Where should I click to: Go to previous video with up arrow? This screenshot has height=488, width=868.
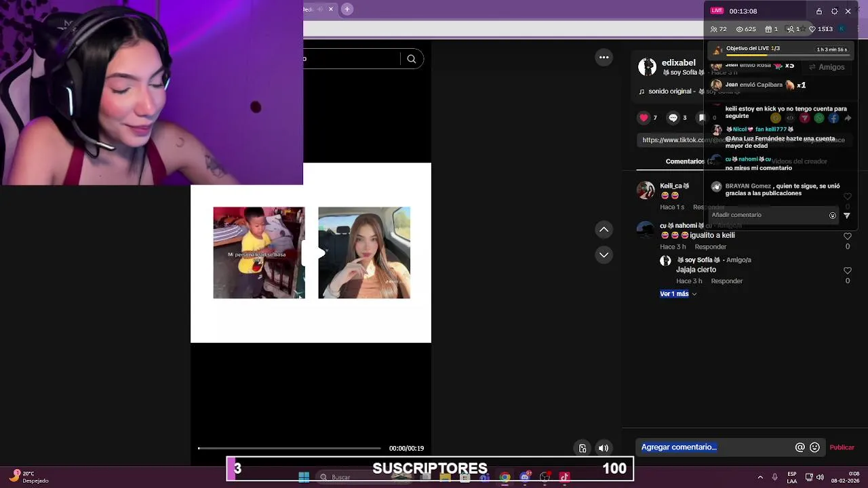click(x=604, y=230)
